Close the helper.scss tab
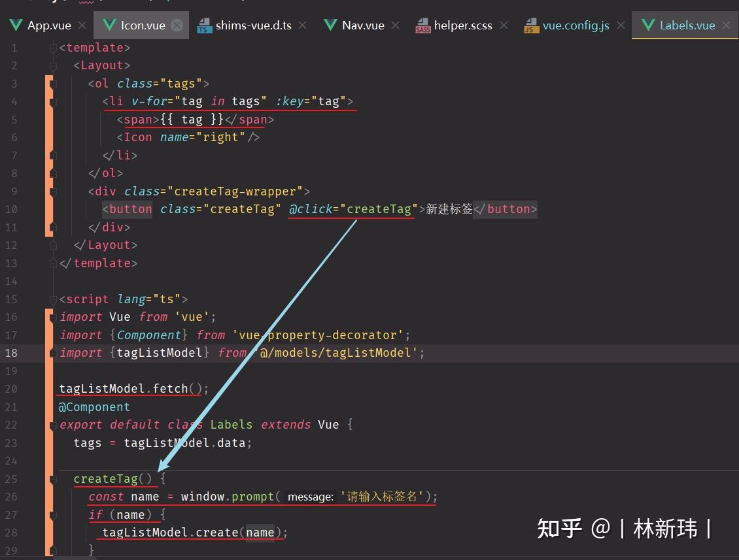The height and width of the screenshot is (560, 739). (504, 25)
